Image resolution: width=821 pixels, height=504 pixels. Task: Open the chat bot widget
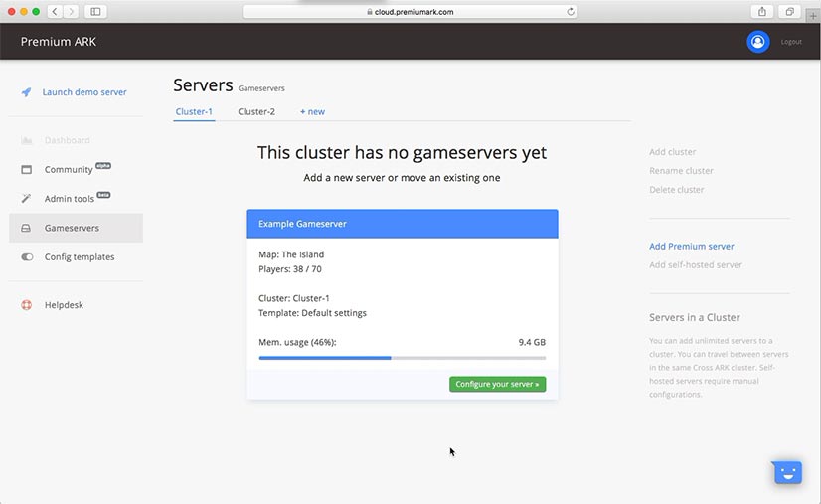tap(786, 472)
